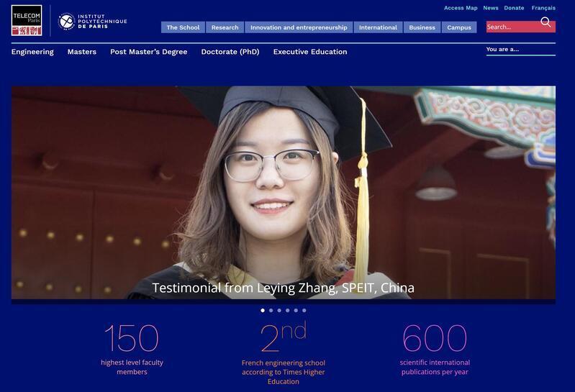This screenshot has width=575, height=392.
Task: Expand the 'You are a...' dropdown
Action: click(521, 50)
